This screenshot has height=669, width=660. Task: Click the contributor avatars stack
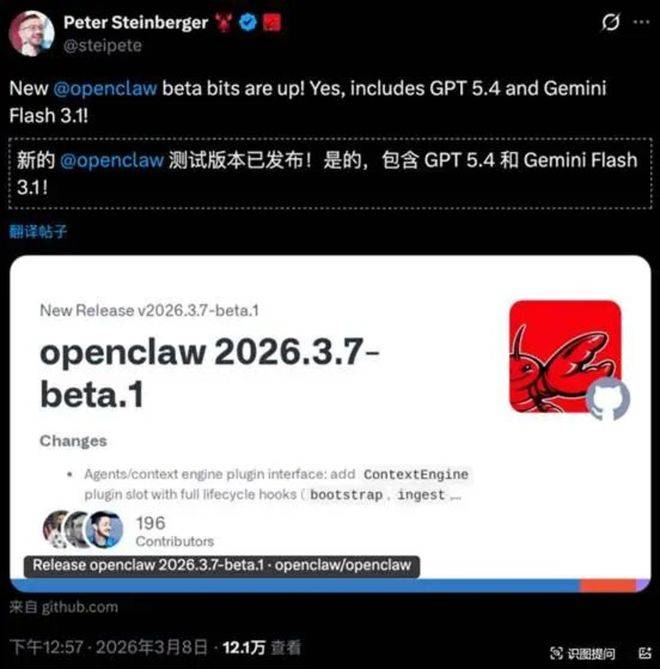tap(84, 529)
